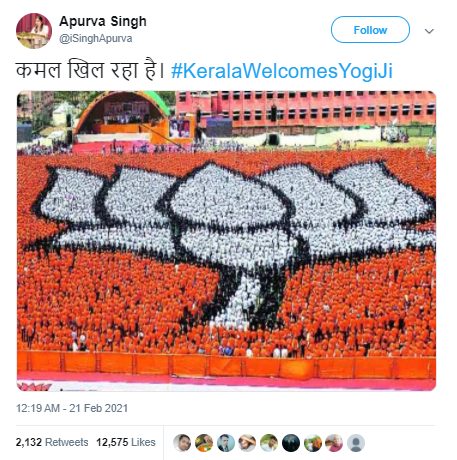
Task: Click the eighth liker avatar
Action: (x=334, y=443)
